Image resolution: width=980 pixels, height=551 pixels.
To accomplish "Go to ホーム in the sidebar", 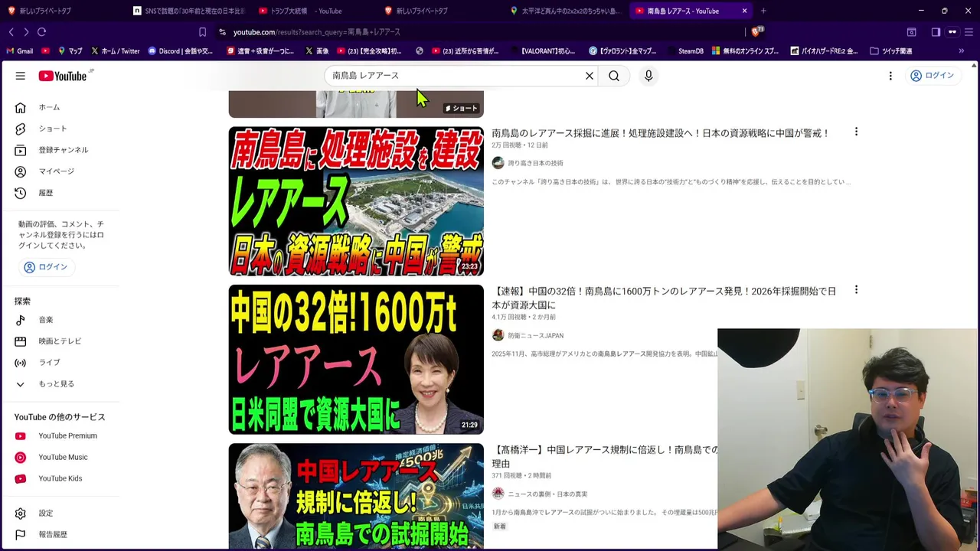I will (x=49, y=107).
